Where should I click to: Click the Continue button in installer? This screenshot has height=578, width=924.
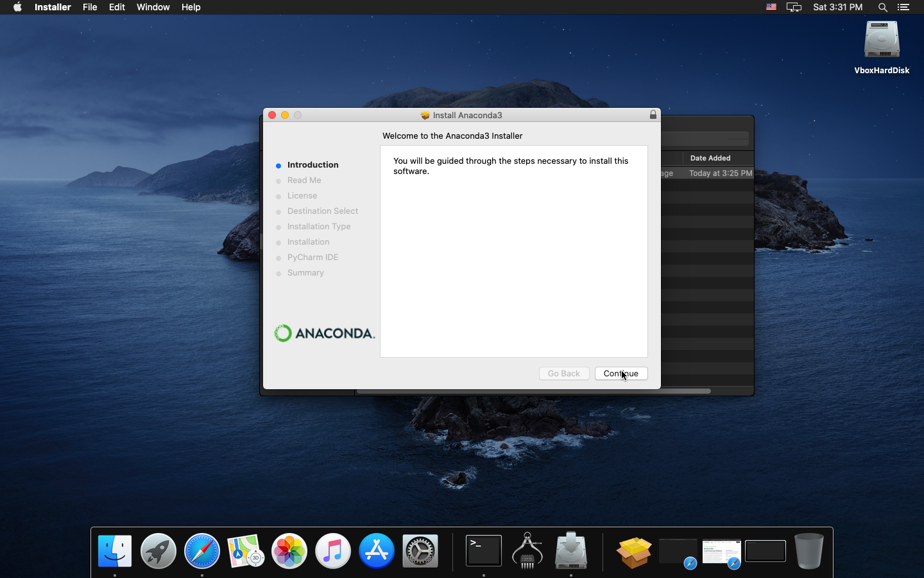(x=620, y=373)
